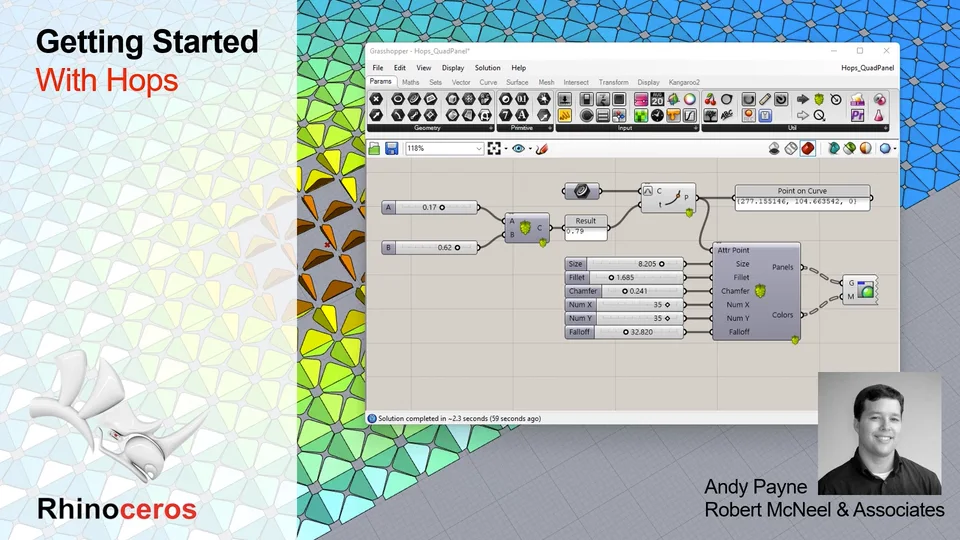This screenshot has height=540, width=960.
Task: Select the pink flask icon in Util
Action: [879, 115]
